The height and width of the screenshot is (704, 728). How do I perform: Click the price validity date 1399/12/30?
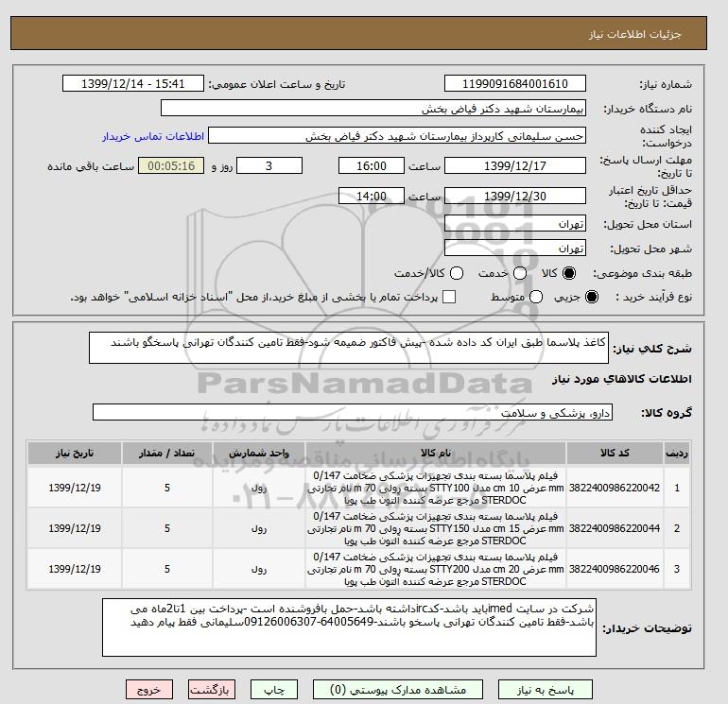515,196
